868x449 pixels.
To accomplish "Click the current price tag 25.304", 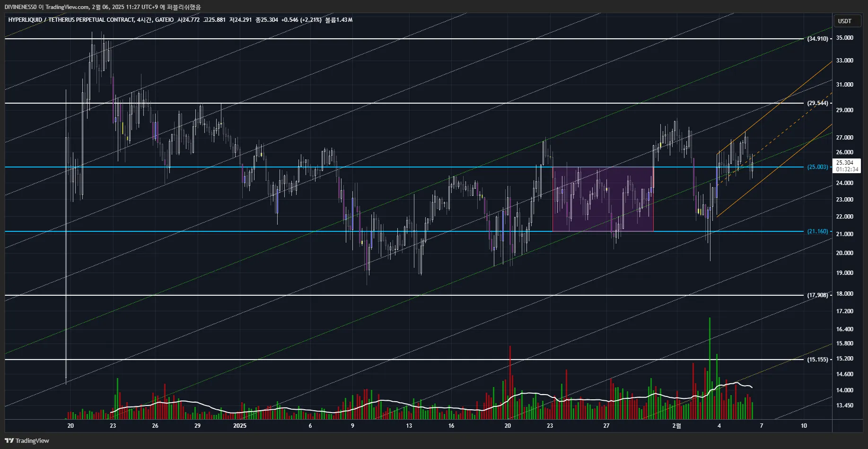I will [x=845, y=163].
